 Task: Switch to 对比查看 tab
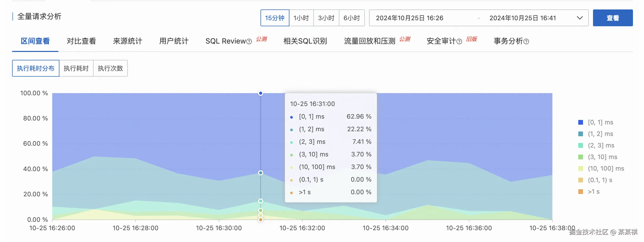pyautogui.click(x=81, y=41)
